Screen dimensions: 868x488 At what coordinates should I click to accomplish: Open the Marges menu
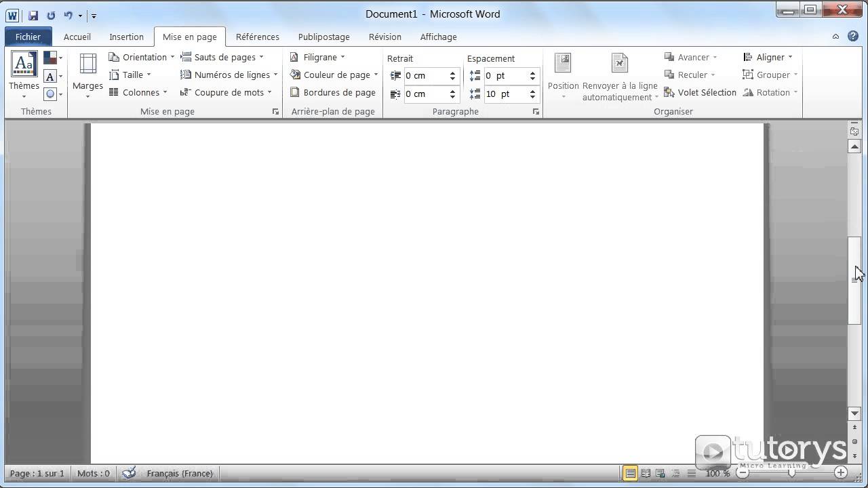click(87, 75)
